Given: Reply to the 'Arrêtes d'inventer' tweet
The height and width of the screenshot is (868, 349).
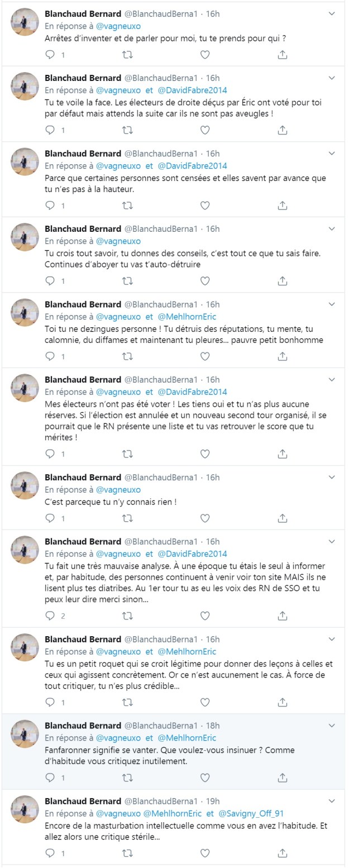Looking at the screenshot, I should (x=50, y=55).
